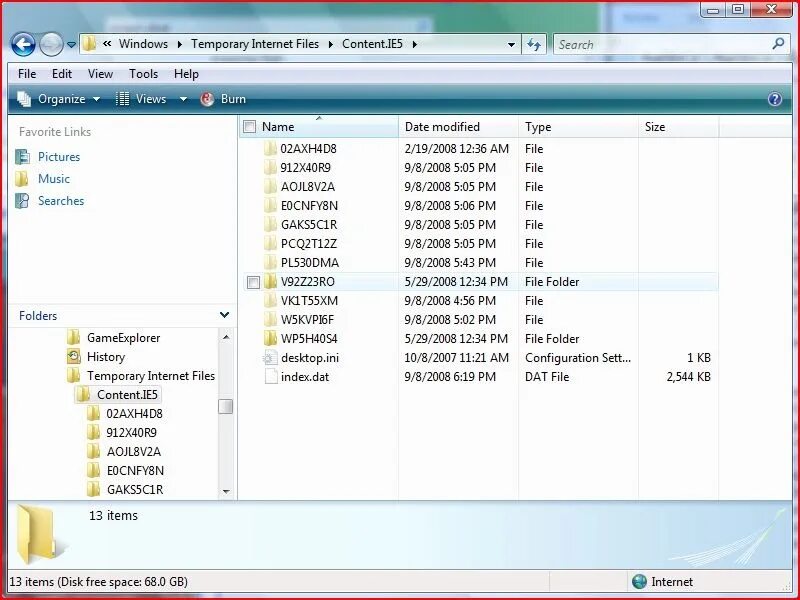Select Content.IE5 in the folder tree
800x600 pixels.
coord(127,394)
